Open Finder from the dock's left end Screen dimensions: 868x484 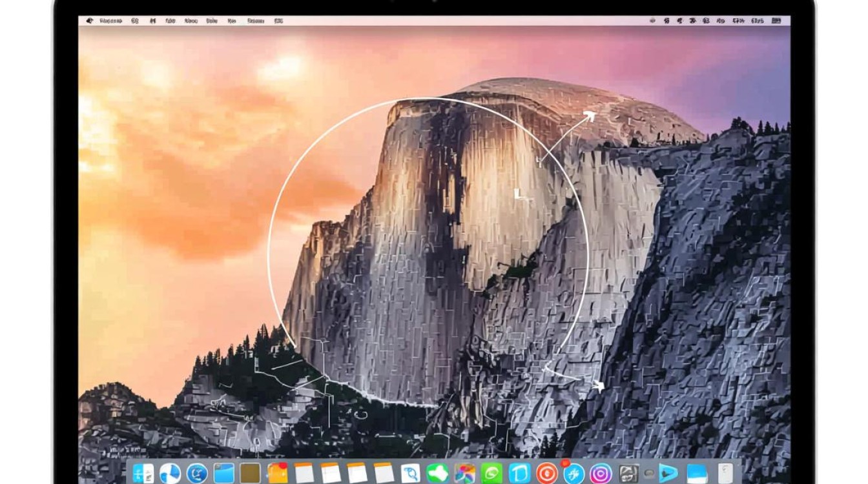pos(143,473)
